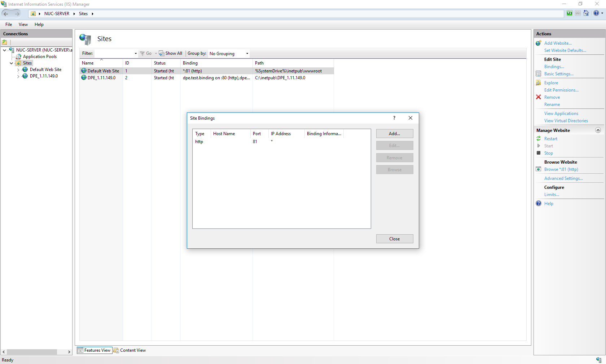Click the Explore folder icon

pyautogui.click(x=538, y=83)
